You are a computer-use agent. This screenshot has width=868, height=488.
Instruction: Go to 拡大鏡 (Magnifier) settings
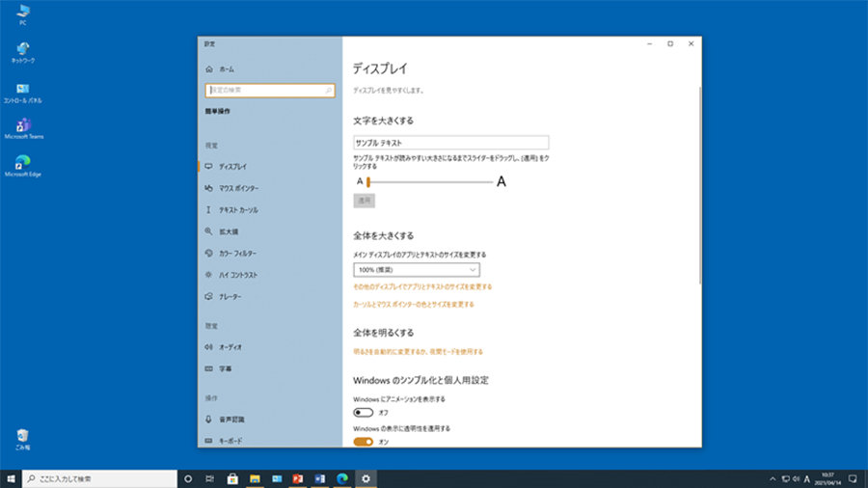(x=229, y=231)
